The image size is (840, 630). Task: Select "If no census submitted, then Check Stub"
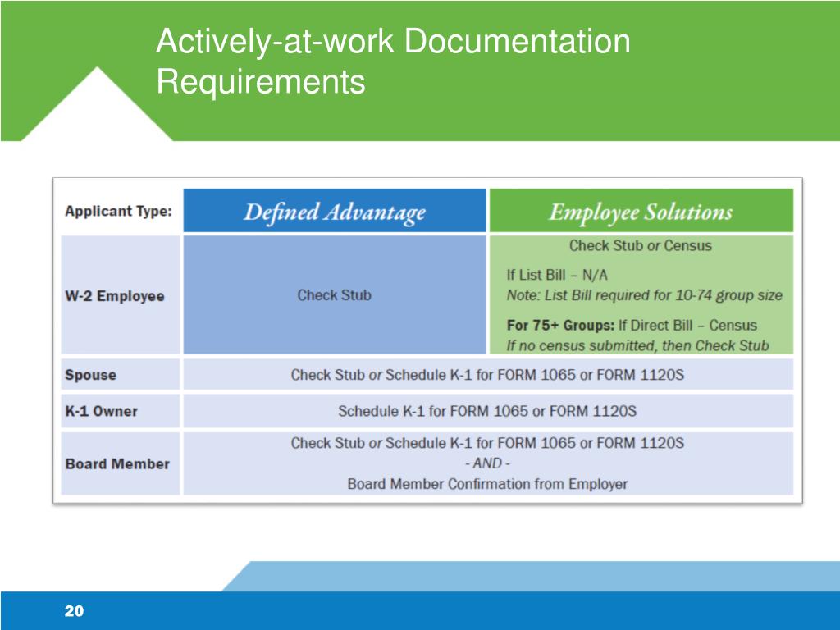pos(637,345)
